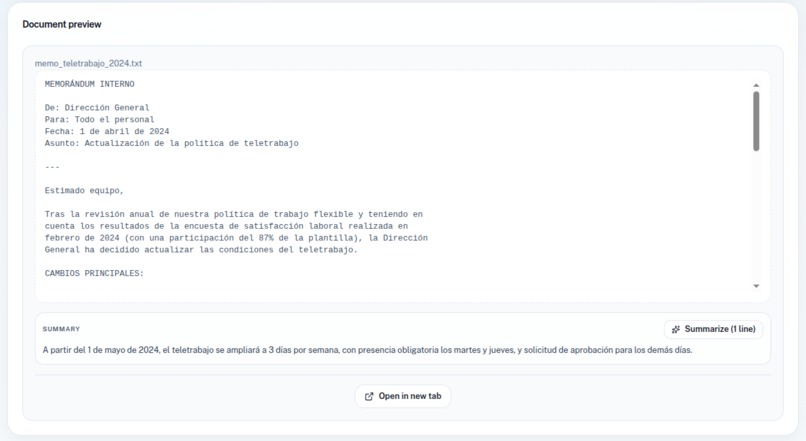Click the Summarize (1 line) button

[x=713, y=329]
